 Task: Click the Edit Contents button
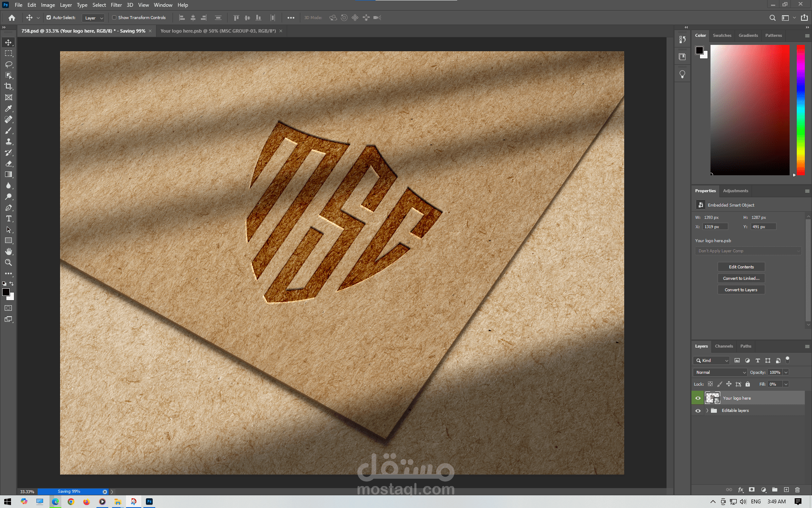[741, 267]
